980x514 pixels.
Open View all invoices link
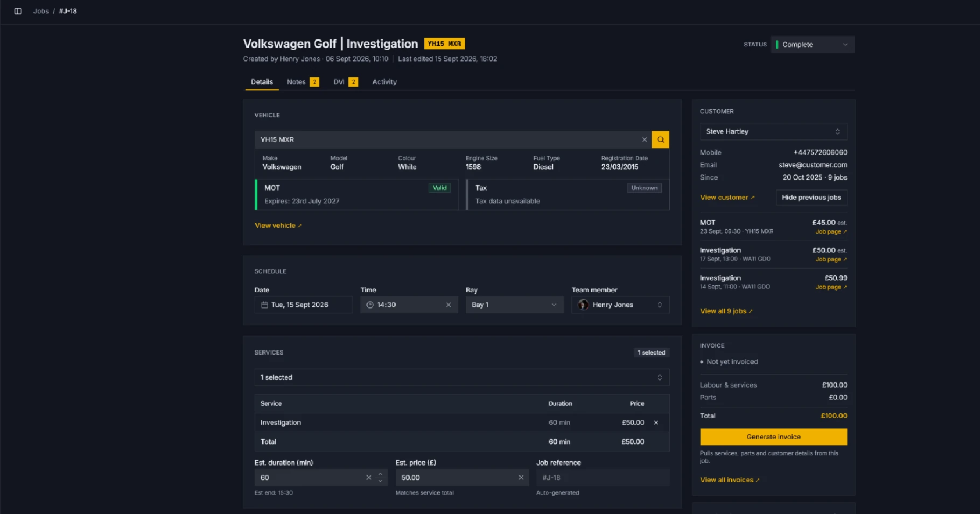tap(730, 480)
